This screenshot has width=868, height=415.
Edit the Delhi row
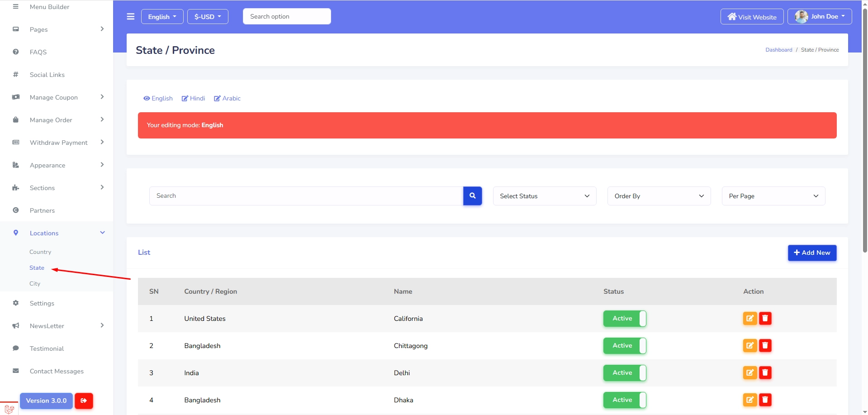pyautogui.click(x=749, y=373)
